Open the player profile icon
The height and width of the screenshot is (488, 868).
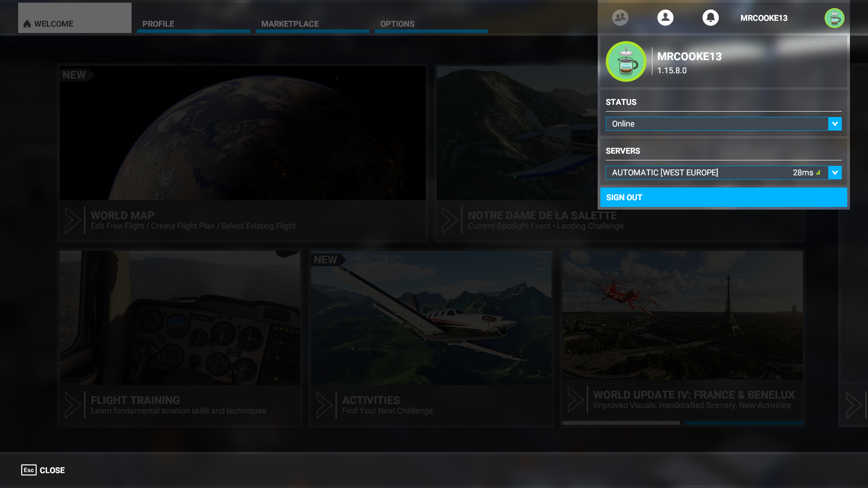(x=665, y=18)
